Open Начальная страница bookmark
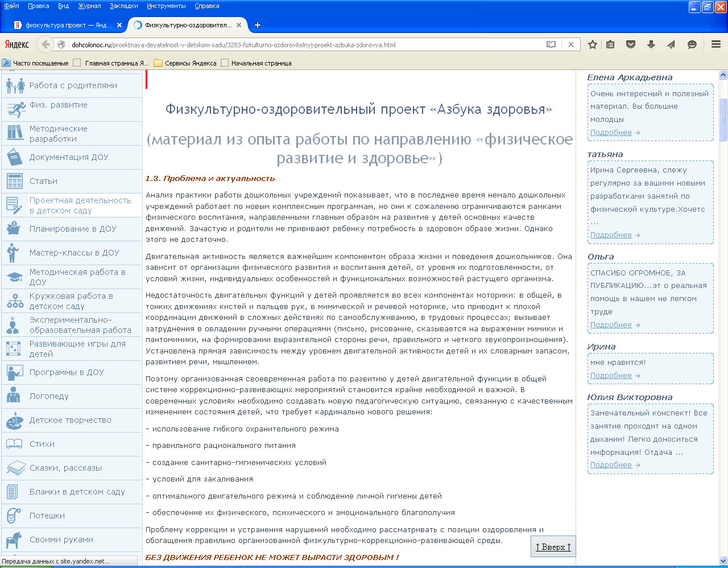The image size is (728, 568). coord(257,63)
